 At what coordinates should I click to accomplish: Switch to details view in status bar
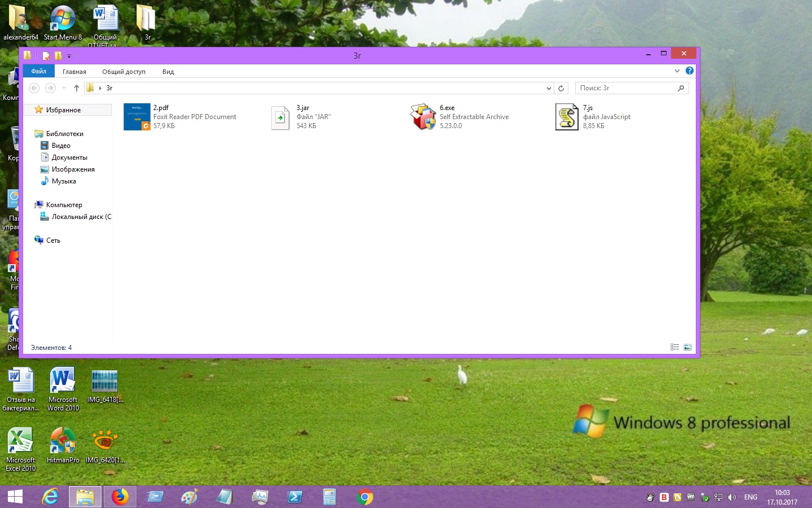[x=674, y=347]
